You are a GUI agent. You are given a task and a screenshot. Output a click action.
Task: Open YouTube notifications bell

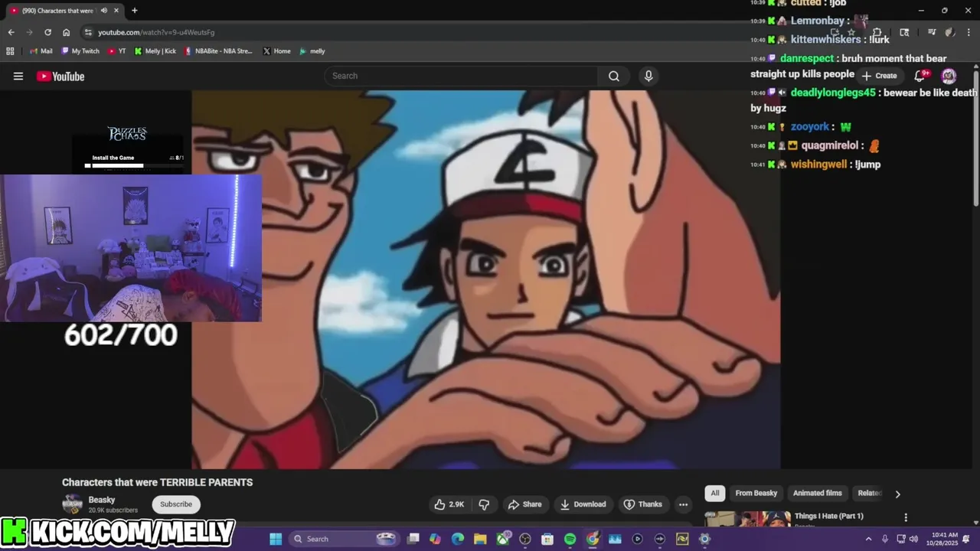pos(920,76)
